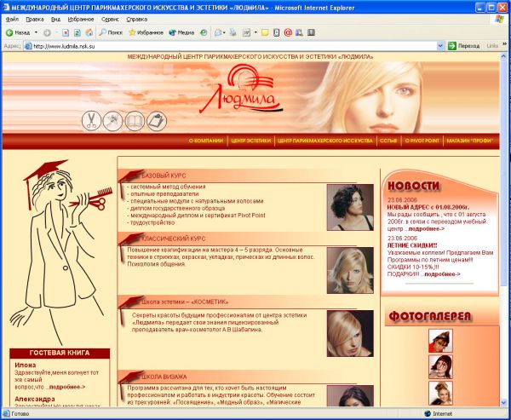
Task: Open the ГОСТЕВАЯ КНИГА header
Action: pos(60,353)
